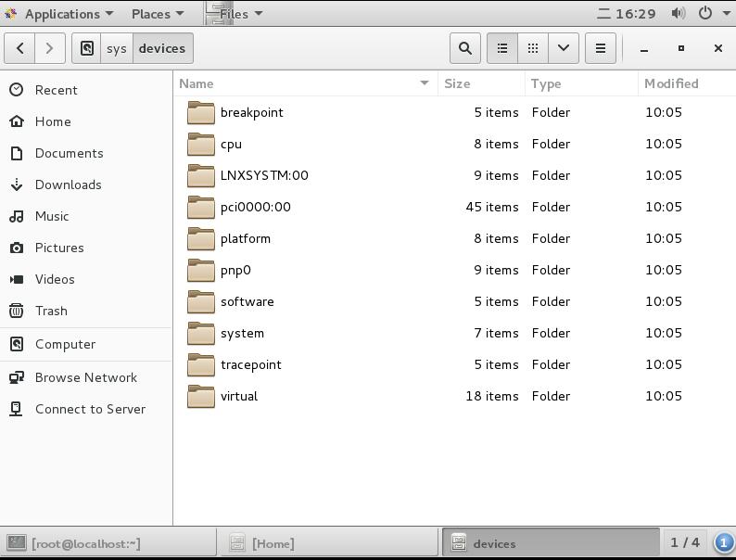Click the Computer root drive path icon

(x=86, y=48)
